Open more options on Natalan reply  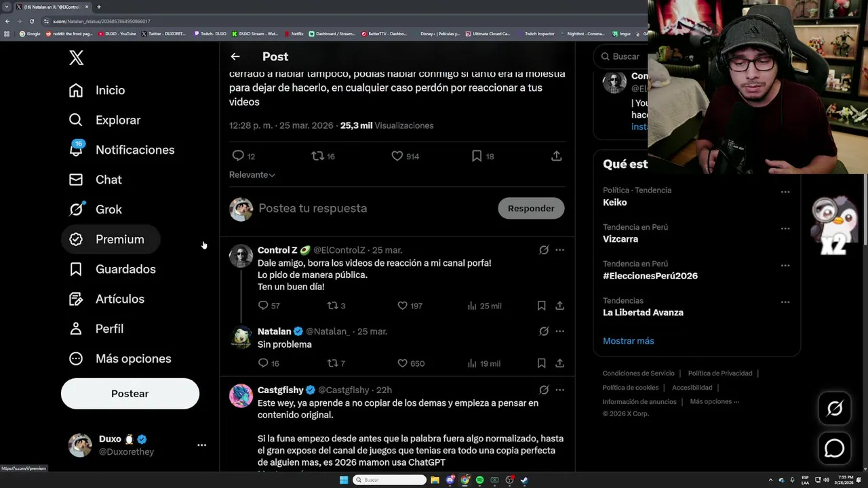point(559,331)
